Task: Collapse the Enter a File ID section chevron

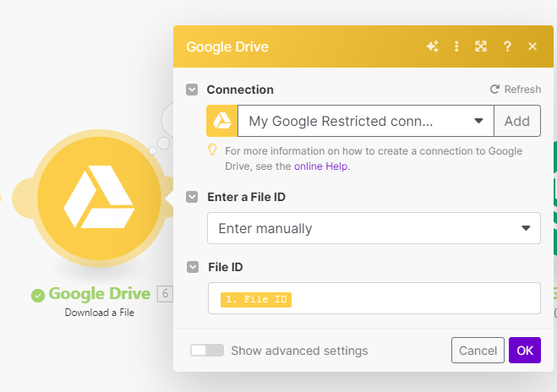Action: tap(192, 197)
